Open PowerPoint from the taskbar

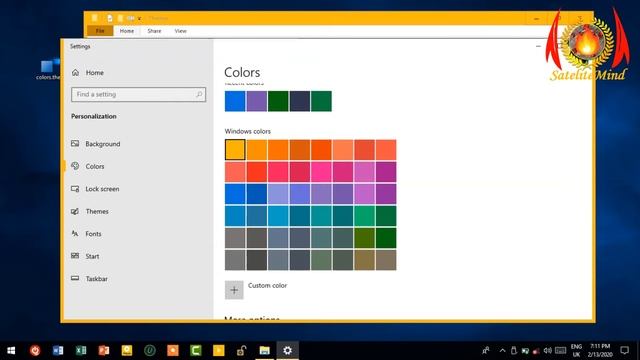pyautogui.click(x=104, y=350)
